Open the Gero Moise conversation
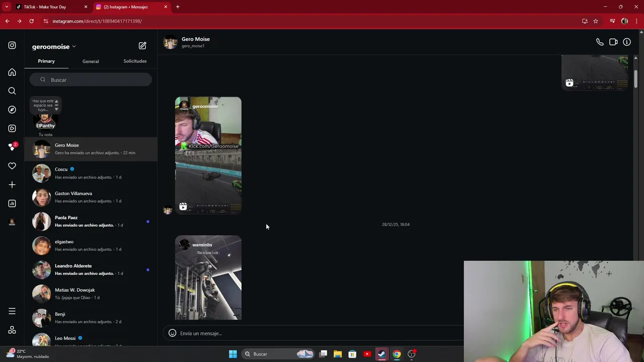Screen dimensions: 644x362 [91, 149]
